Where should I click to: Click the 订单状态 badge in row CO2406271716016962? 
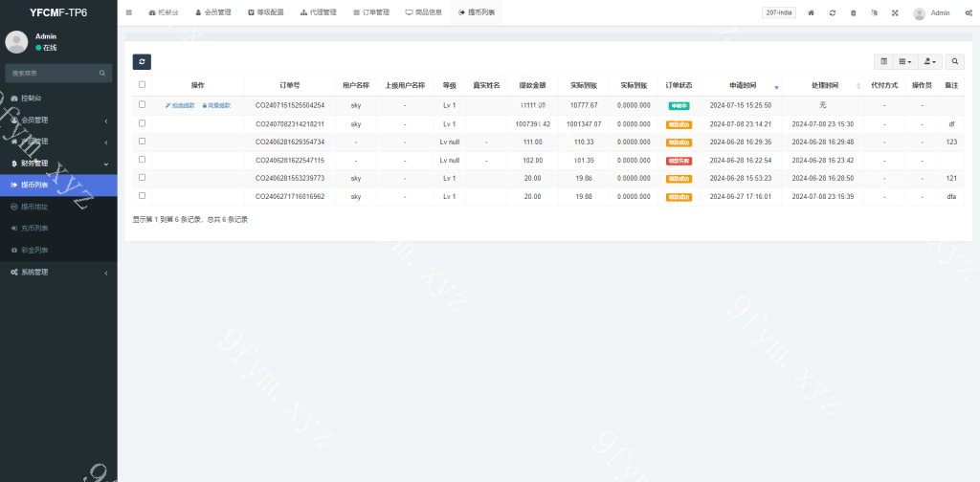tap(679, 197)
